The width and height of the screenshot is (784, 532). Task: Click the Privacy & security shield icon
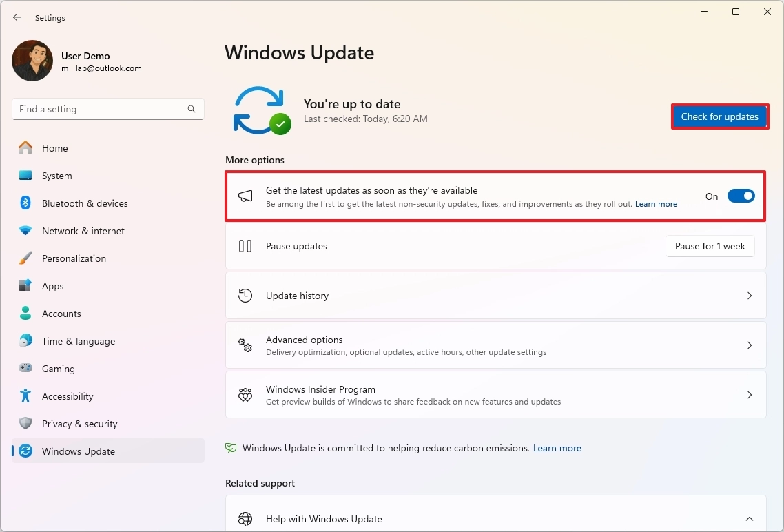[25, 424]
